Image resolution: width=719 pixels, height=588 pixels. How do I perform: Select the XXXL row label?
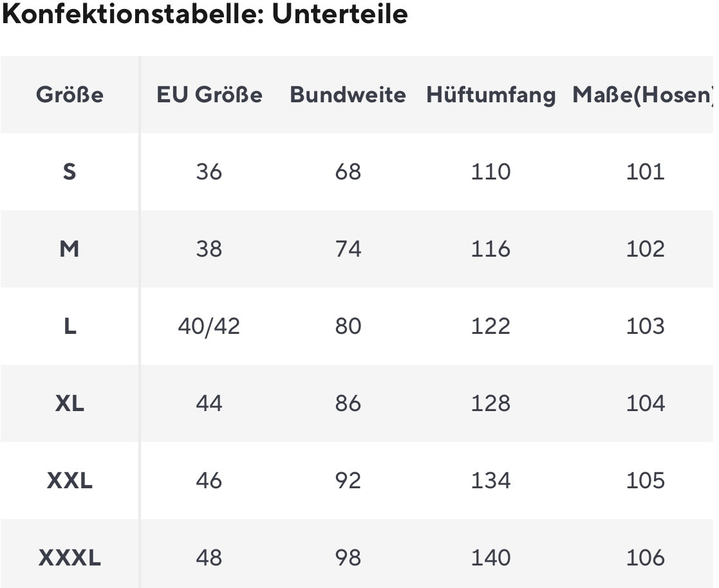[x=70, y=558]
